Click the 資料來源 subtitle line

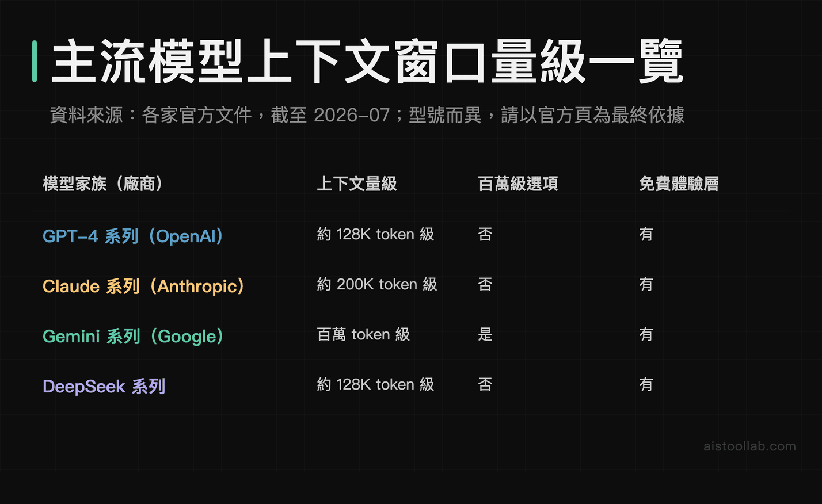(367, 115)
